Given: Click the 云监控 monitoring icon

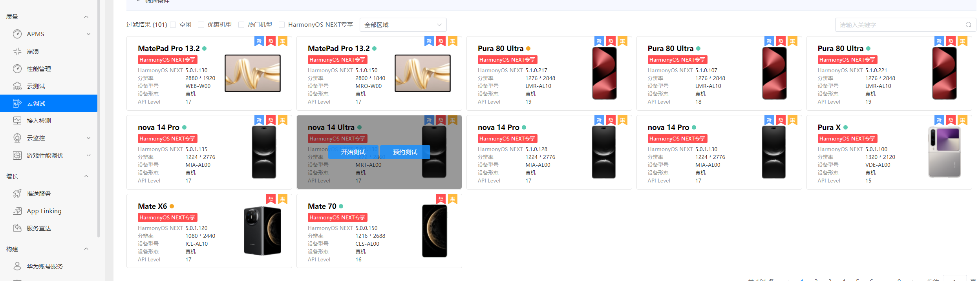Looking at the screenshot, I should click(x=17, y=138).
